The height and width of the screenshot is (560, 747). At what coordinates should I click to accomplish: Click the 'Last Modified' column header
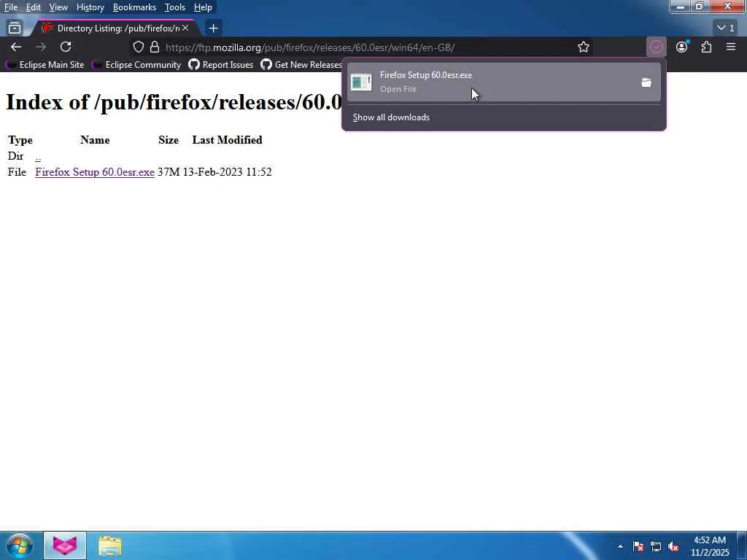point(228,140)
